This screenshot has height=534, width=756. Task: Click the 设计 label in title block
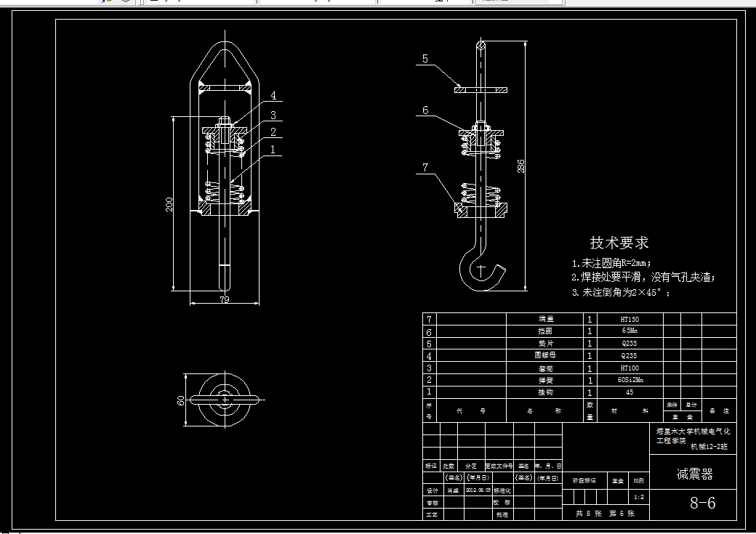pyautogui.click(x=432, y=490)
